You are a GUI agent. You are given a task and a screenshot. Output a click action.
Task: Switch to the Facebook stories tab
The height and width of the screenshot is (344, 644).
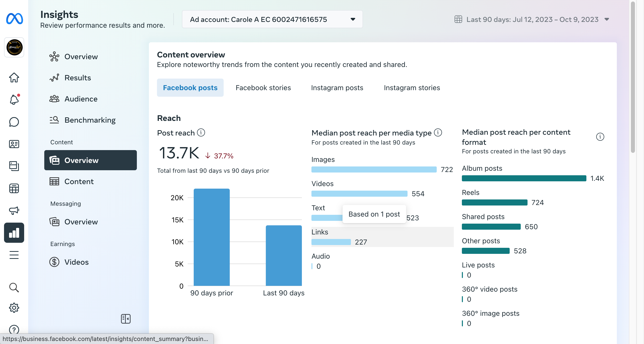(x=263, y=88)
